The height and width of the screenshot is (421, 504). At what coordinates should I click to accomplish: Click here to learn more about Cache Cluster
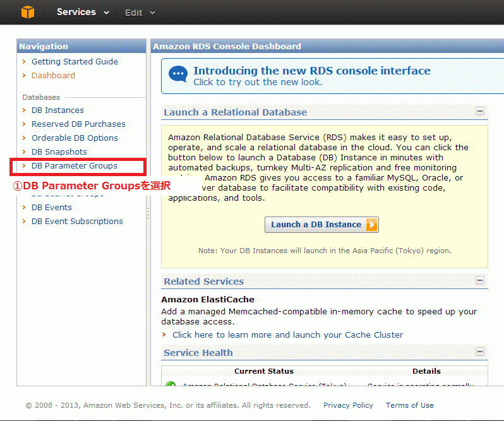tap(287, 335)
